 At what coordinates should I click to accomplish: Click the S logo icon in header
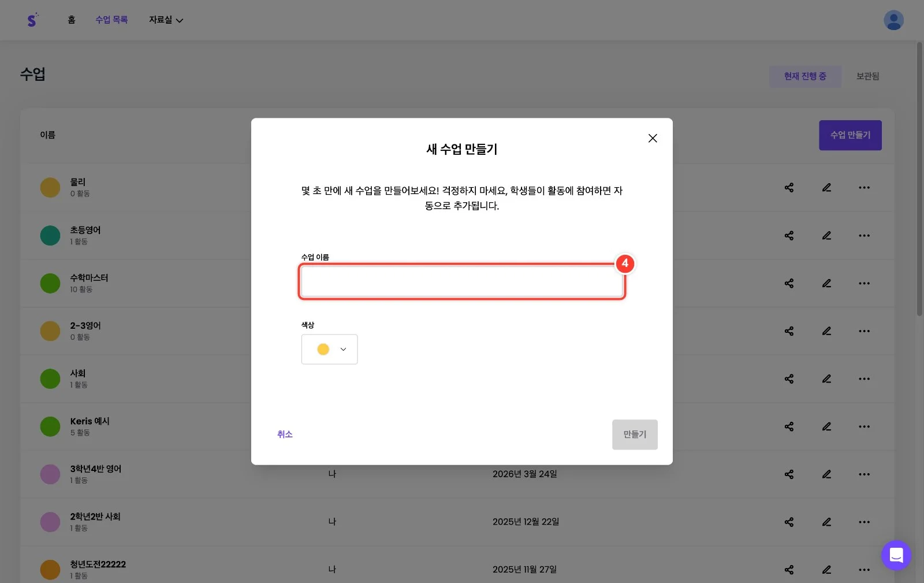(32, 20)
